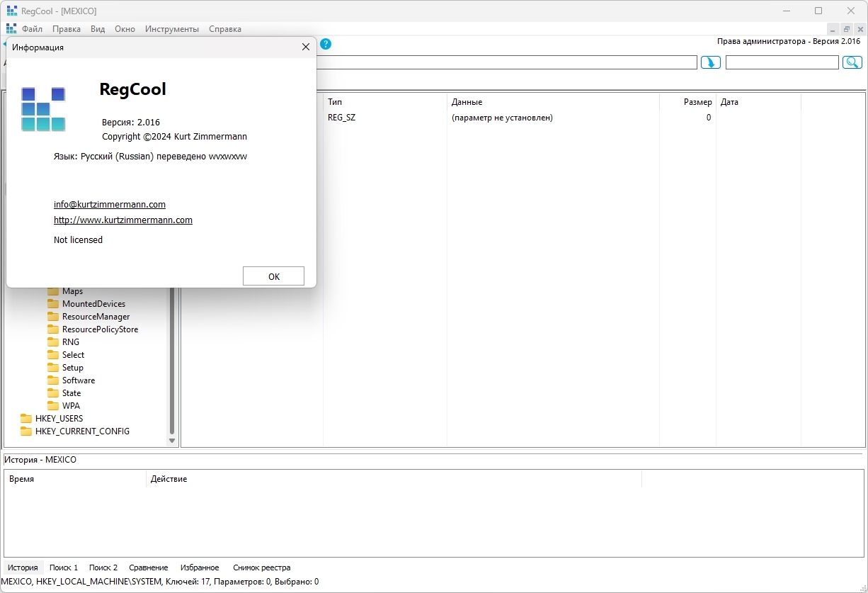The width and height of the screenshot is (868, 593).
Task: Click the Select folder icon
Action: 53,355
